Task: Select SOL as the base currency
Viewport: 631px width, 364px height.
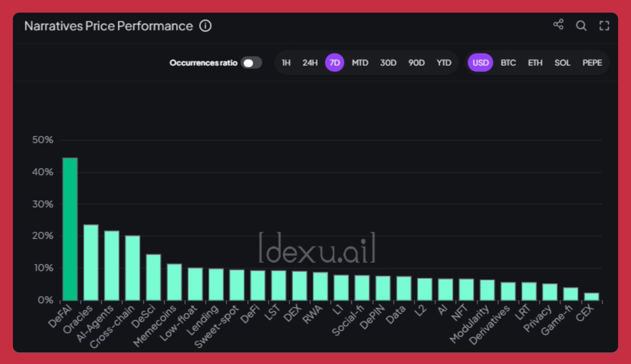Action: (x=562, y=63)
